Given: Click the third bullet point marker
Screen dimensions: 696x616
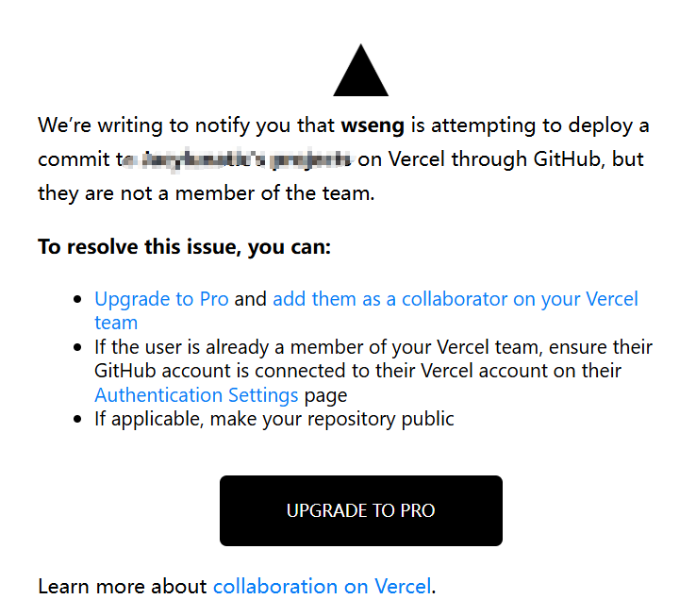Looking at the screenshot, I should click(77, 419).
